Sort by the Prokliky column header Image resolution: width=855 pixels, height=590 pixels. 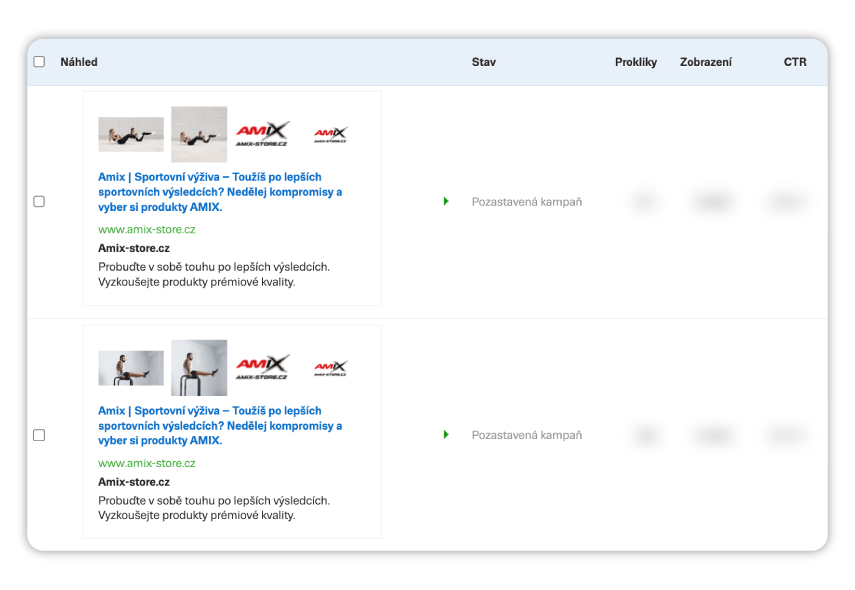pos(636,62)
